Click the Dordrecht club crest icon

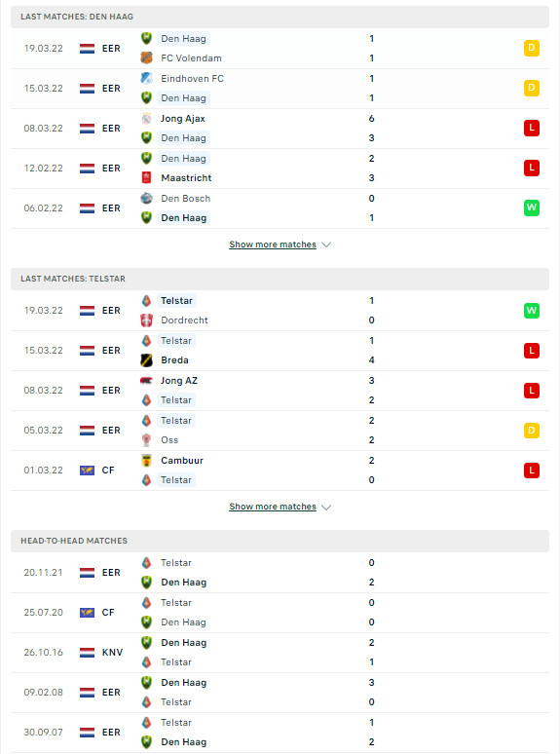point(147,320)
